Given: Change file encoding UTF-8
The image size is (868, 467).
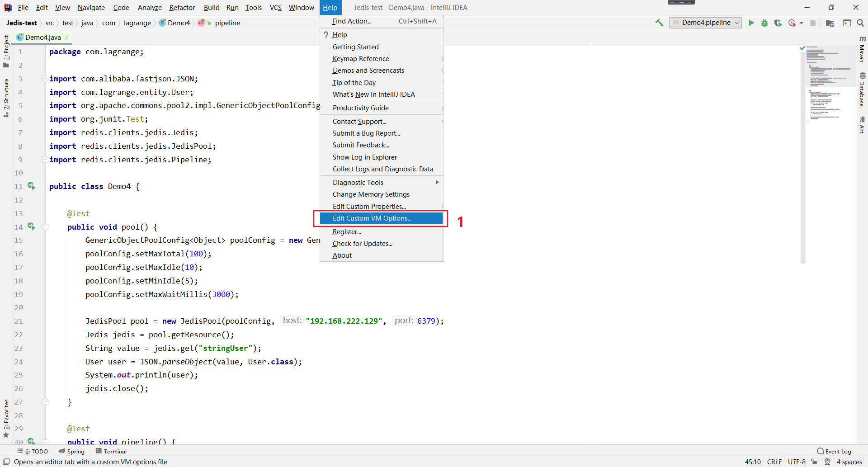Looking at the screenshot, I should pyautogui.click(x=797, y=462).
